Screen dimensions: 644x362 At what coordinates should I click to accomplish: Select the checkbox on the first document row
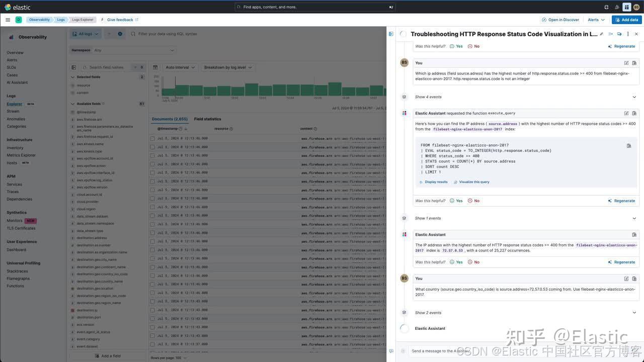tap(152, 138)
